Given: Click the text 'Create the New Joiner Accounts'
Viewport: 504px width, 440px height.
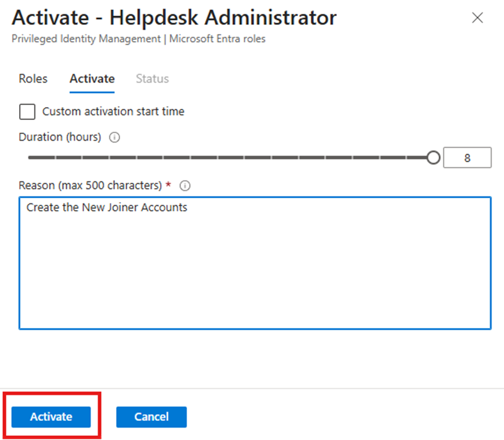Looking at the screenshot, I should tap(107, 207).
